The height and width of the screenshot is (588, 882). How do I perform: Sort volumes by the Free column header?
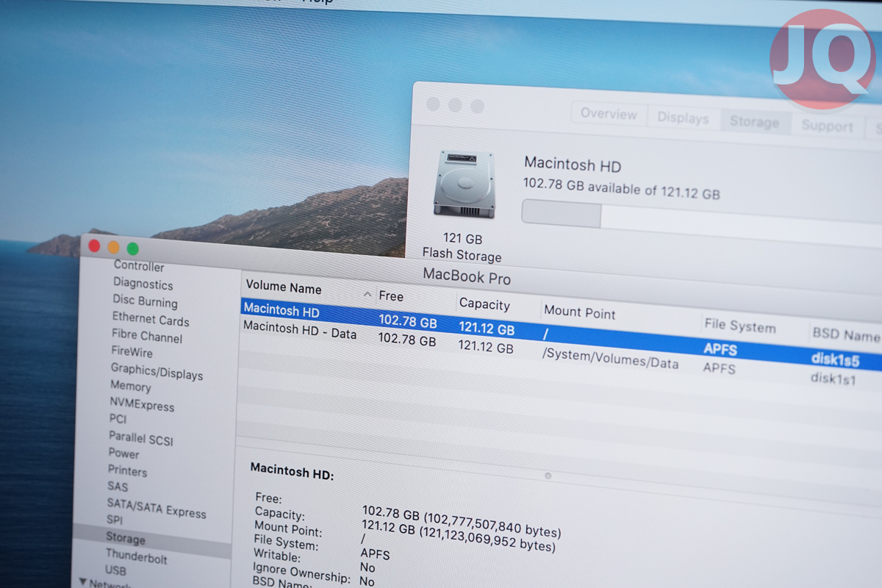[391, 296]
